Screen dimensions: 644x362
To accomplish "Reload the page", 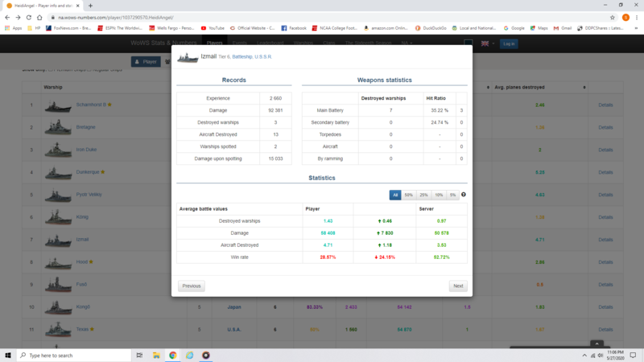I will [x=29, y=18].
